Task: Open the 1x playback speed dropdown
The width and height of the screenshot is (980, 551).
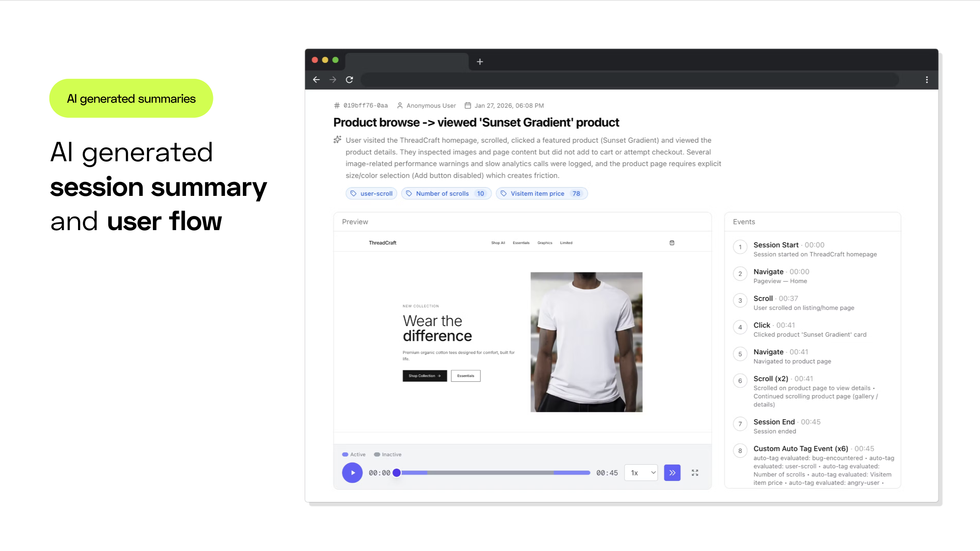Action: point(640,473)
